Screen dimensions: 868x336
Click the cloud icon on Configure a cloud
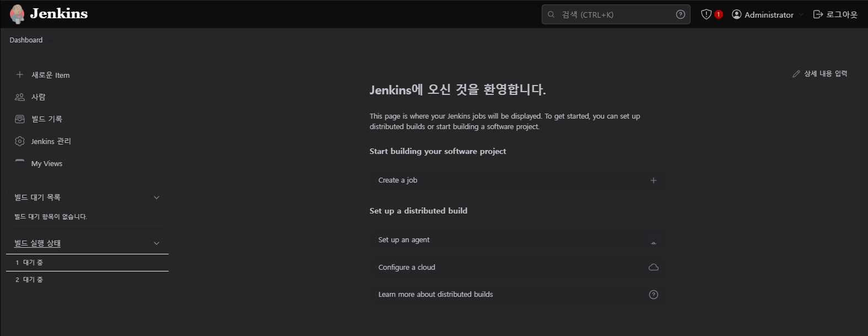[654, 267]
